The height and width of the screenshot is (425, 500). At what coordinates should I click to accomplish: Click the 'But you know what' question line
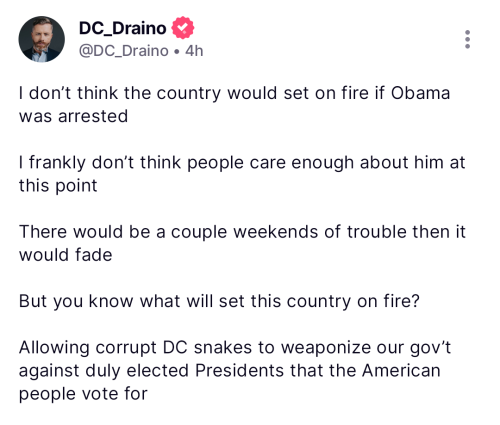219,301
